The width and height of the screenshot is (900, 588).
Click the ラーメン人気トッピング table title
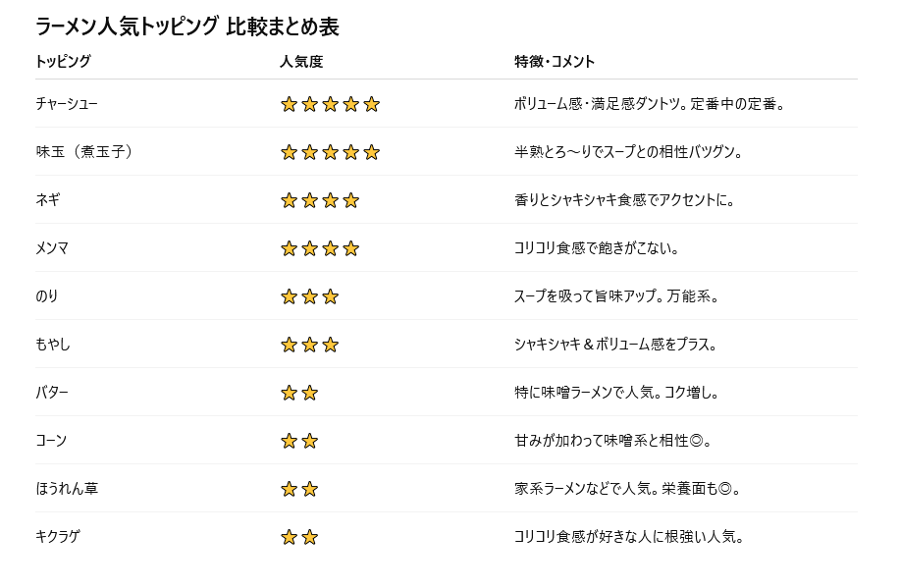point(186,27)
